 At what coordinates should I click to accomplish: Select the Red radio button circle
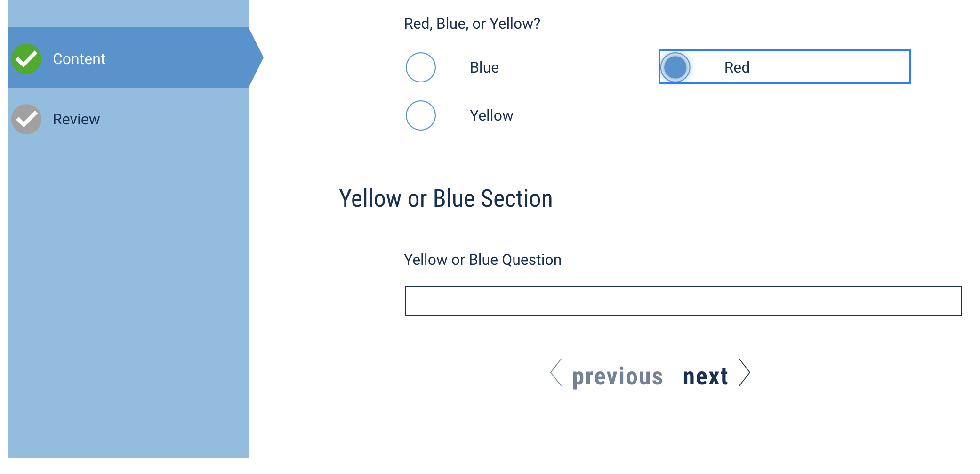tap(675, 67)
